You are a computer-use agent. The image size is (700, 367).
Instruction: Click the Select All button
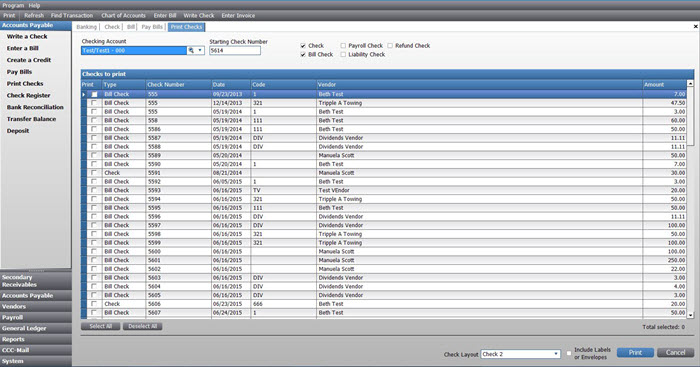click(x=100, y=326)
